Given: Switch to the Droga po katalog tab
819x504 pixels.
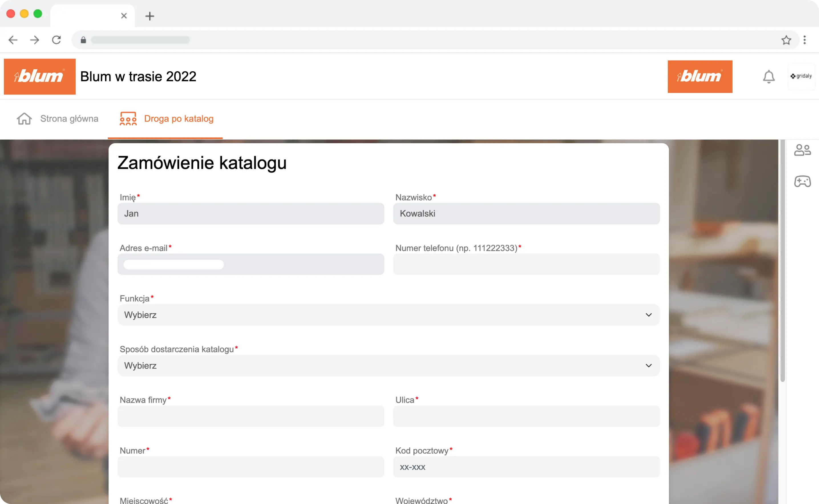Looking at the screenshot, I should point(179,118).
